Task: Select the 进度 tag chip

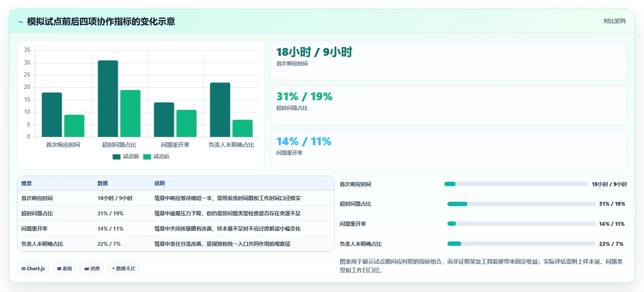Action: coord(92,268)
